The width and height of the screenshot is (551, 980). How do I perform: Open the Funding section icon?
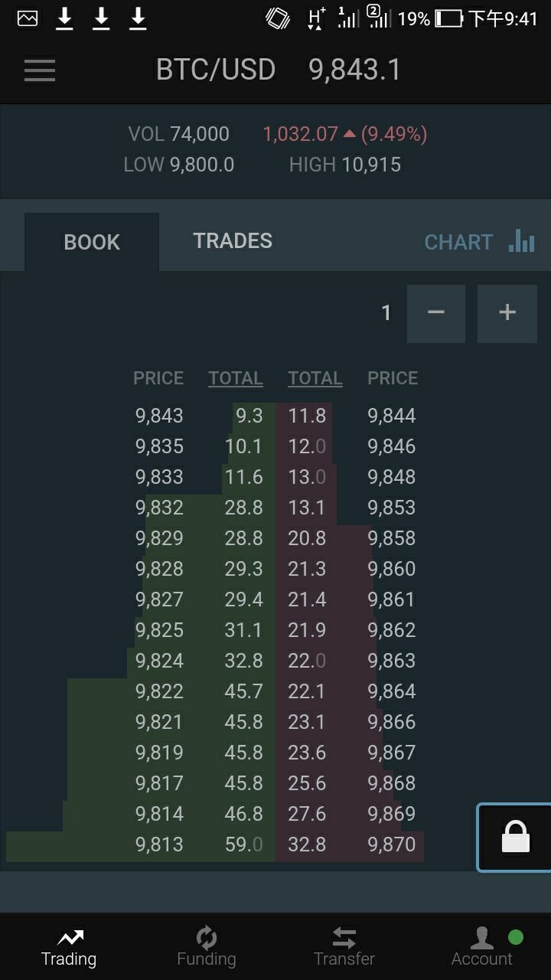click(x=207, y=938)
